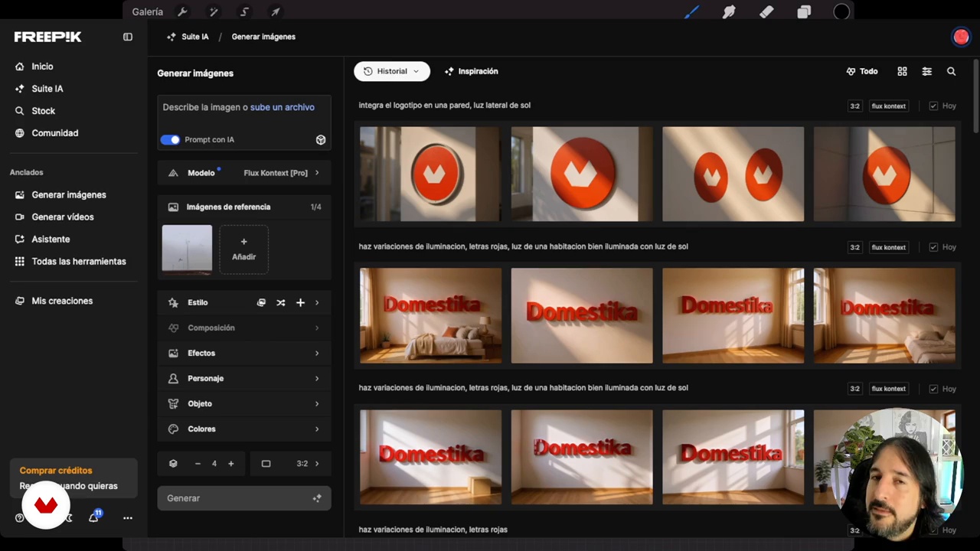This screenshot has width=980, height=551.
Task: Expand the Efectos option
Action: 244,353
